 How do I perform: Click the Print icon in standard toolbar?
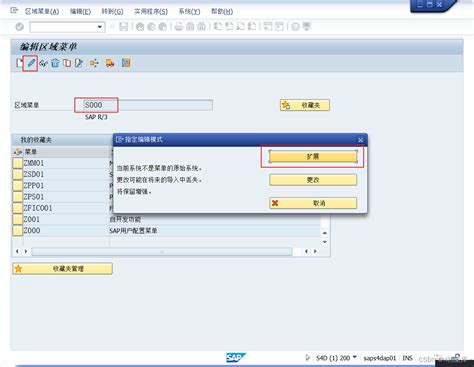coord(179,27)
